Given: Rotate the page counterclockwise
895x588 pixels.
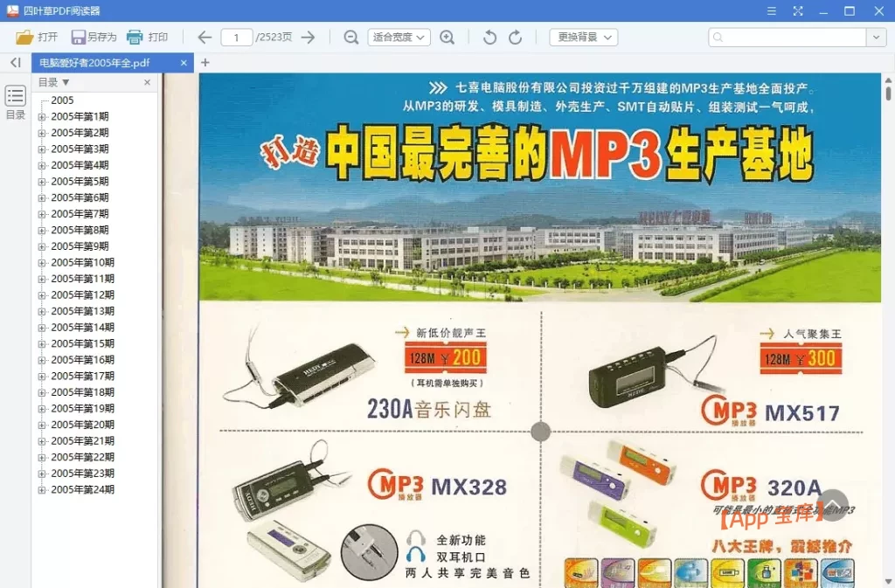Looking at the screenshot, I should (489, 37).
